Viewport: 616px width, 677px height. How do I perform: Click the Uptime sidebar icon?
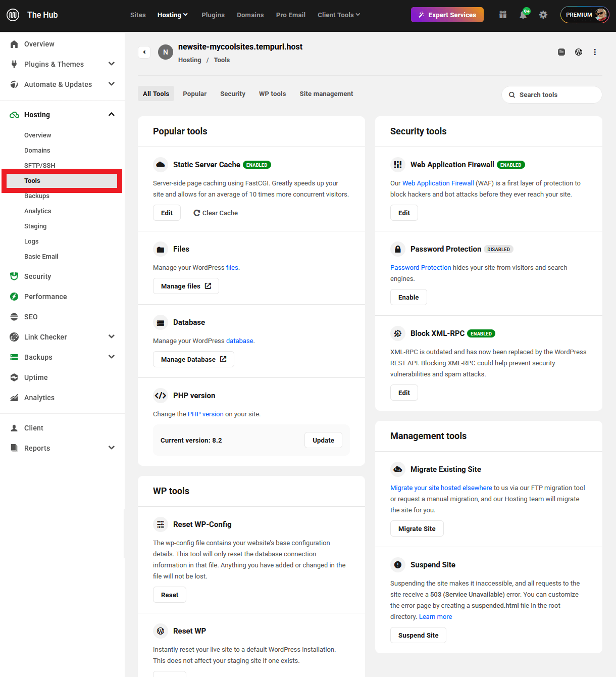coord(14,377)
